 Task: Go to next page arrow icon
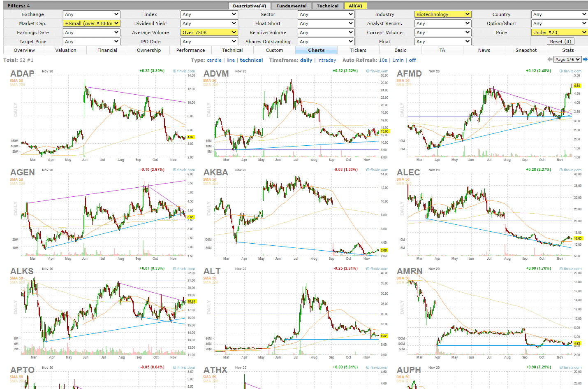pyautogui.click(x=585, y=60)
